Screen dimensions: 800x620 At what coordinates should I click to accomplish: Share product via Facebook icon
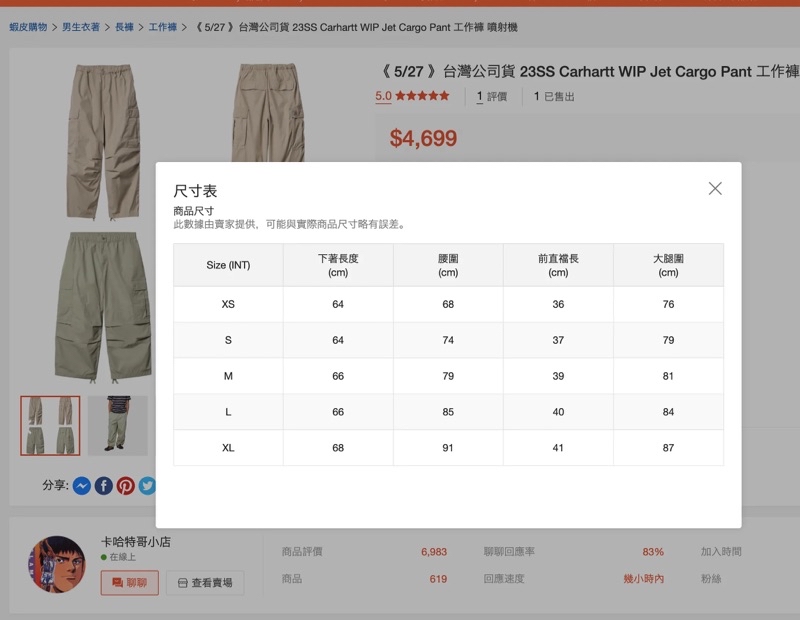104,486
